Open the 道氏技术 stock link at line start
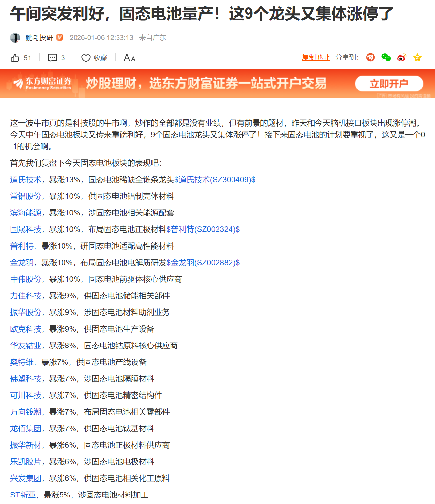This screenshot has height=504, width=435. point(26,180)
